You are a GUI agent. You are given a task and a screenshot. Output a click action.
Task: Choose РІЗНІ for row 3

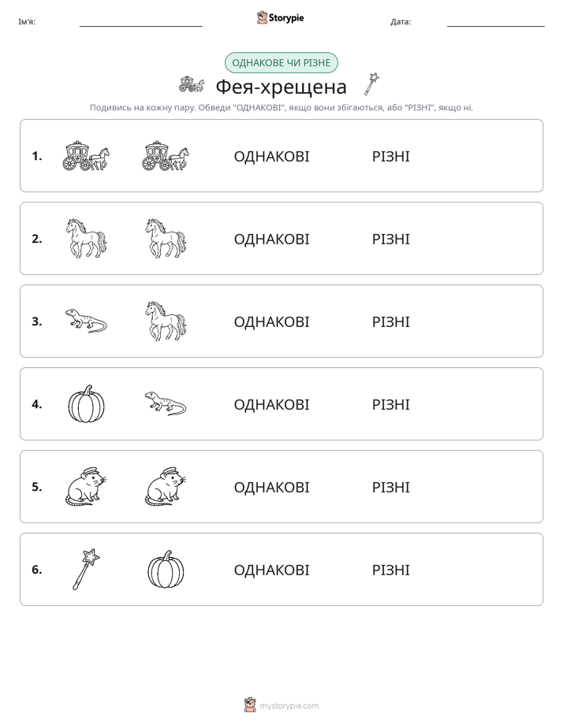390,321
